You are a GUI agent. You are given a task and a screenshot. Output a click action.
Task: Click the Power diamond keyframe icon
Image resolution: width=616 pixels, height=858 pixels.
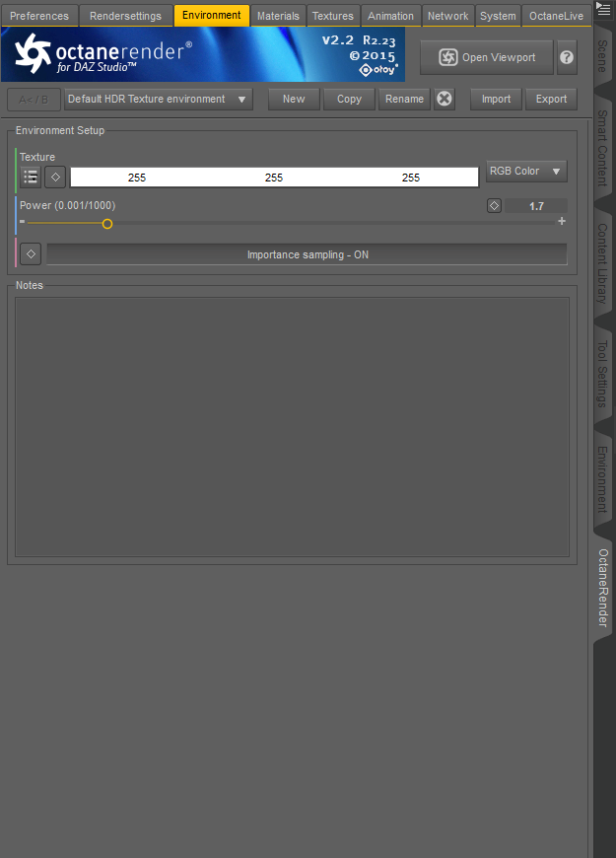point(494,206)
